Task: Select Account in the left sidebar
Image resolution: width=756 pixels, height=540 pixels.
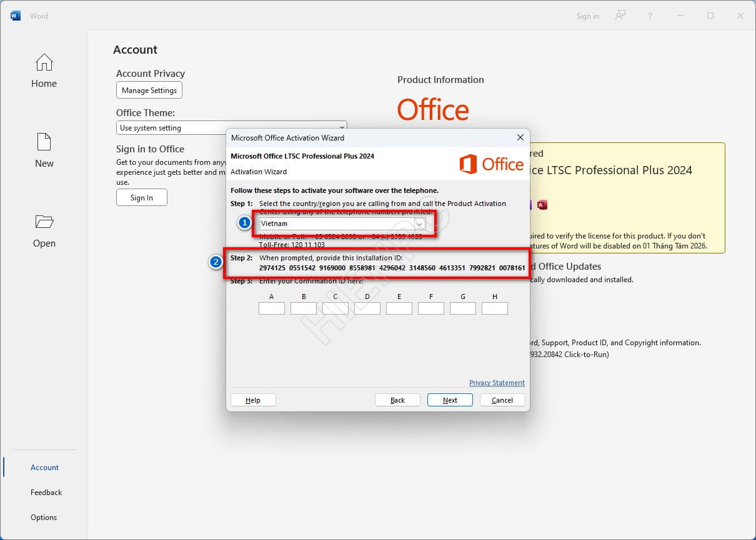Action: (44, 467)
